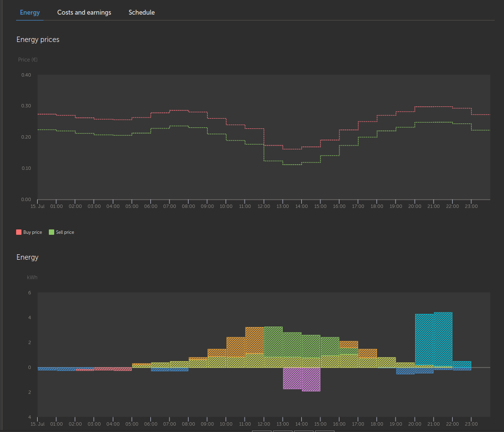Select the green bar segment at 12:00
This screenshot has height=432, width=504.
click(273, 342)
